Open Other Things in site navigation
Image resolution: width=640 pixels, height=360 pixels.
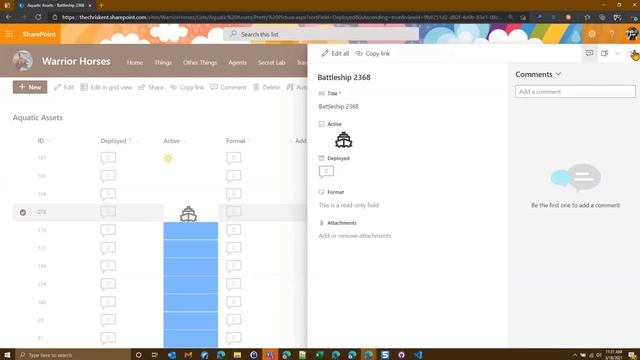tap(200, 62)
